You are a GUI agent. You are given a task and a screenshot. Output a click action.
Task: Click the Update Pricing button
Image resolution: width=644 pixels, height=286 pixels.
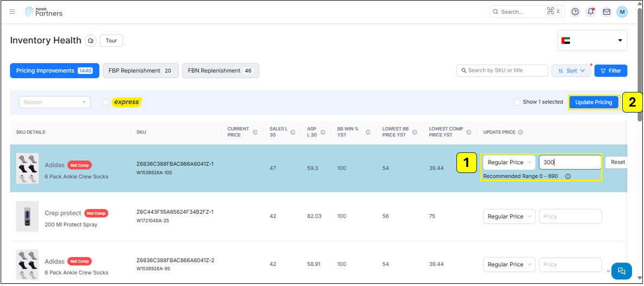coord(593,102)
